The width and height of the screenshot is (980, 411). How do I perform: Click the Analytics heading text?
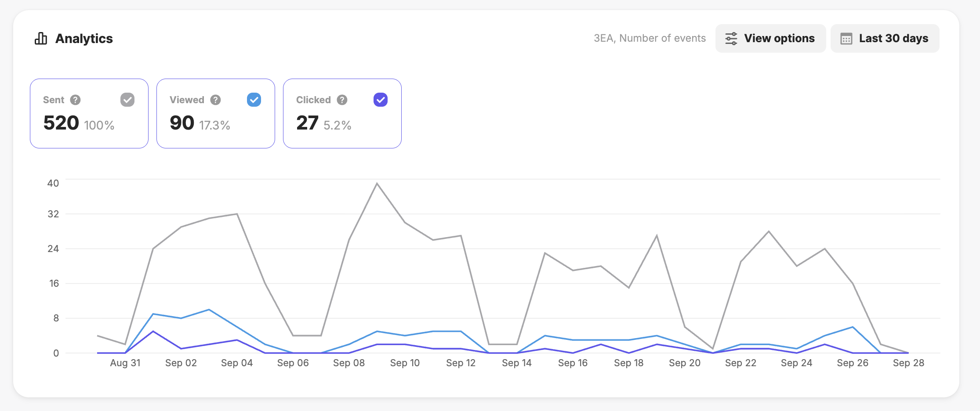point(84,39)
